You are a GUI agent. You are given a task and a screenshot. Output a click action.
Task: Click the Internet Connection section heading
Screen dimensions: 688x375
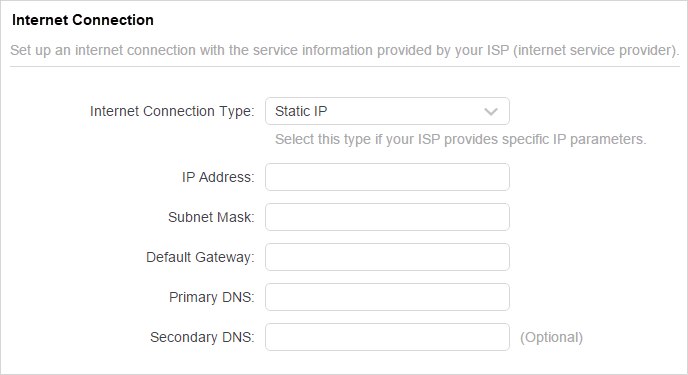tap(82, 20)
